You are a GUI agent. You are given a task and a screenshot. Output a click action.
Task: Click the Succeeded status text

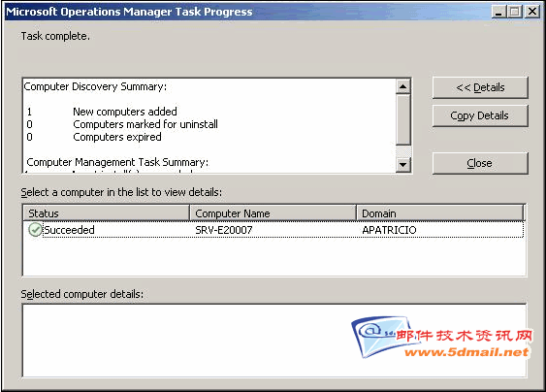69,230
